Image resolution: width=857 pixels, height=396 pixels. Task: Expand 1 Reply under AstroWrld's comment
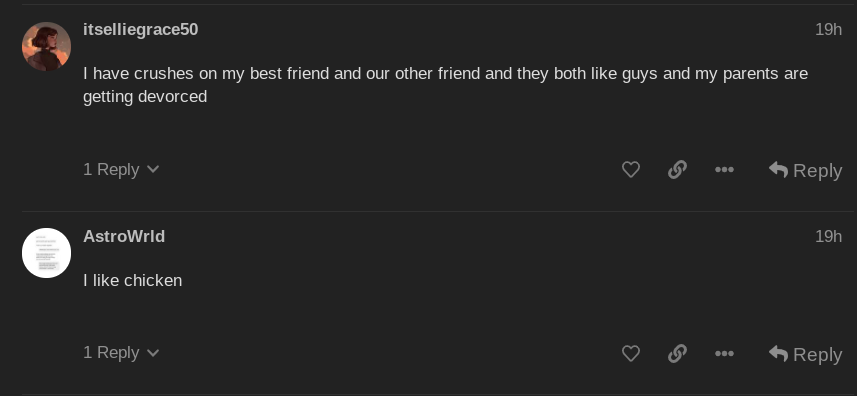point(121,352)
